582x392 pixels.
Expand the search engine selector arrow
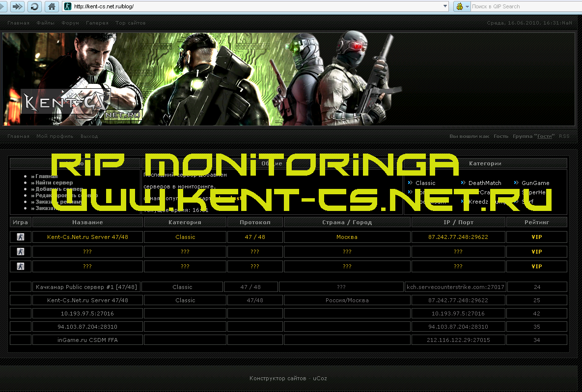point(467,6)
